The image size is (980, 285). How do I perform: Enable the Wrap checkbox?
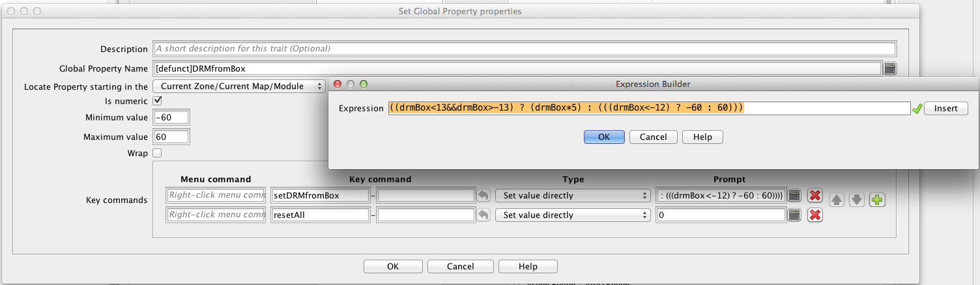157,153
